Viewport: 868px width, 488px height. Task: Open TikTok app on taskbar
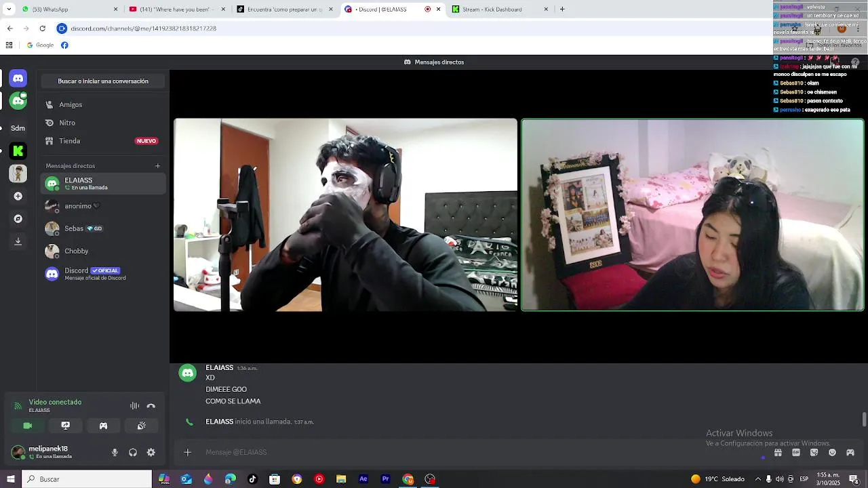coord(252,479)
